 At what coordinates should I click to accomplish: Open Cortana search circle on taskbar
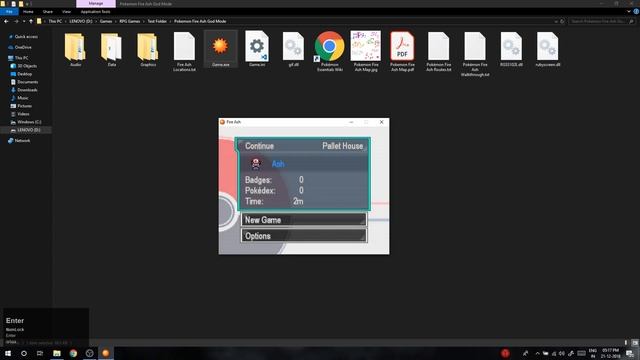coord(24,353)
